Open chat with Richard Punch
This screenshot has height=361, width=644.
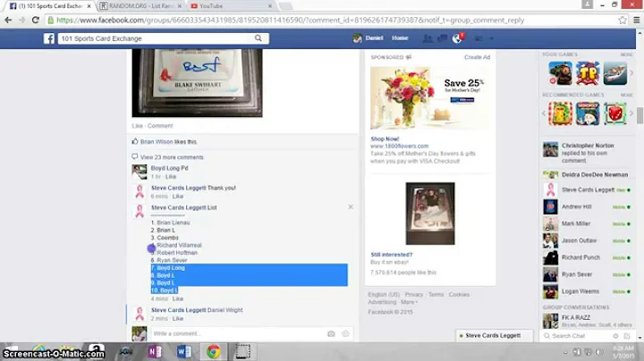(x=588, y=257)
